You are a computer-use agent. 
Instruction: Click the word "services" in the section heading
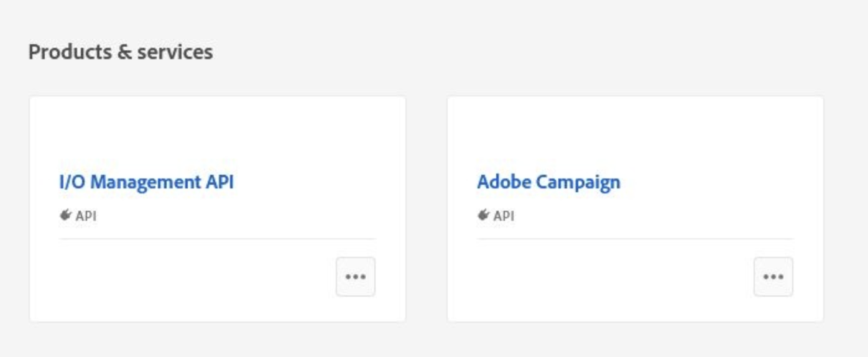175,52
